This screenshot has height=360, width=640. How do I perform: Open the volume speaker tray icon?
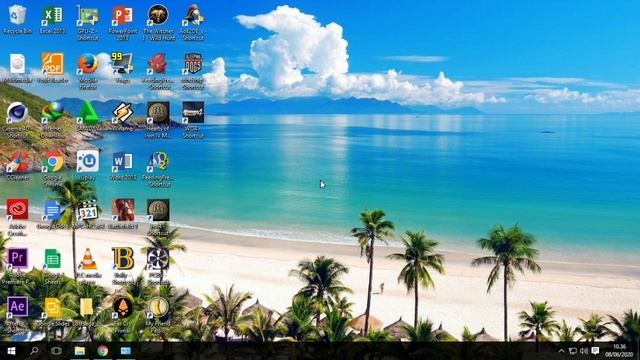click(584, 351)
